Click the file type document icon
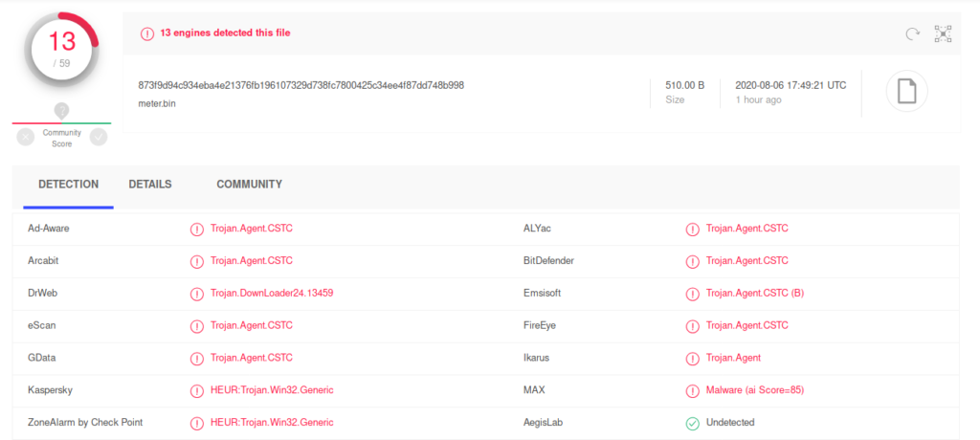Image resolution: width=980 pixels, height=440 pixels. [x=906, y=91]
